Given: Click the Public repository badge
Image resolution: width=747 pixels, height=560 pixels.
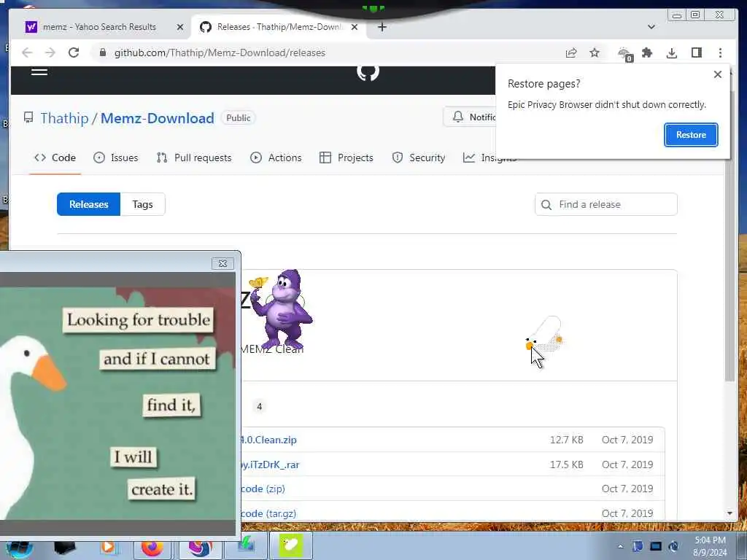Looking at the screenshot, I should [x=239, y=118].
